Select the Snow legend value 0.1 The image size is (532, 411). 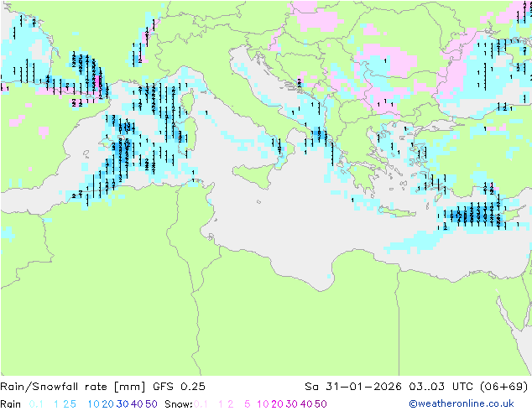(x=201, y=404)
